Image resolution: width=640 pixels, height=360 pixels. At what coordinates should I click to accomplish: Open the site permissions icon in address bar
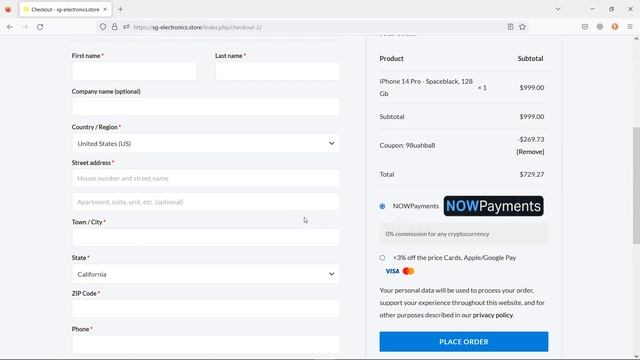click(x=126, y=27)
